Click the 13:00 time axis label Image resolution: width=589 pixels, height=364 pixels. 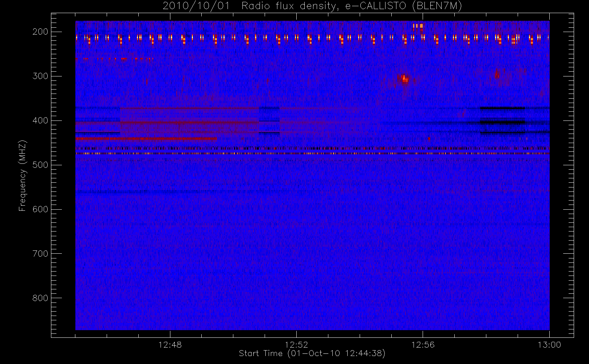[549, 345]
